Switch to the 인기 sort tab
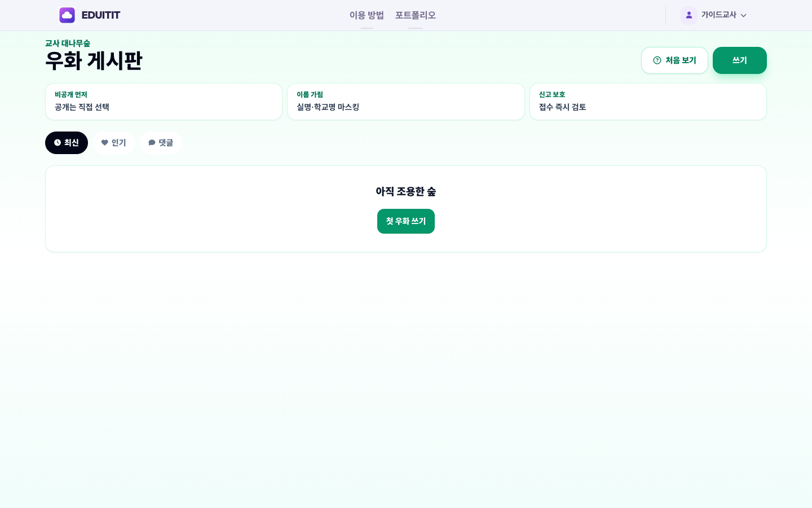Image resolution: width=812 pixels, height=508 pixels. 114,143
